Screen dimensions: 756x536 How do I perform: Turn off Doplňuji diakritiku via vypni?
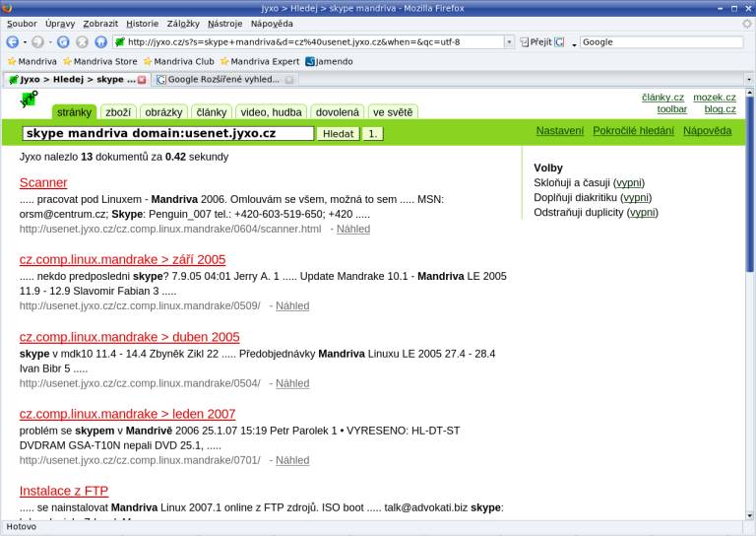pos(636,198)
